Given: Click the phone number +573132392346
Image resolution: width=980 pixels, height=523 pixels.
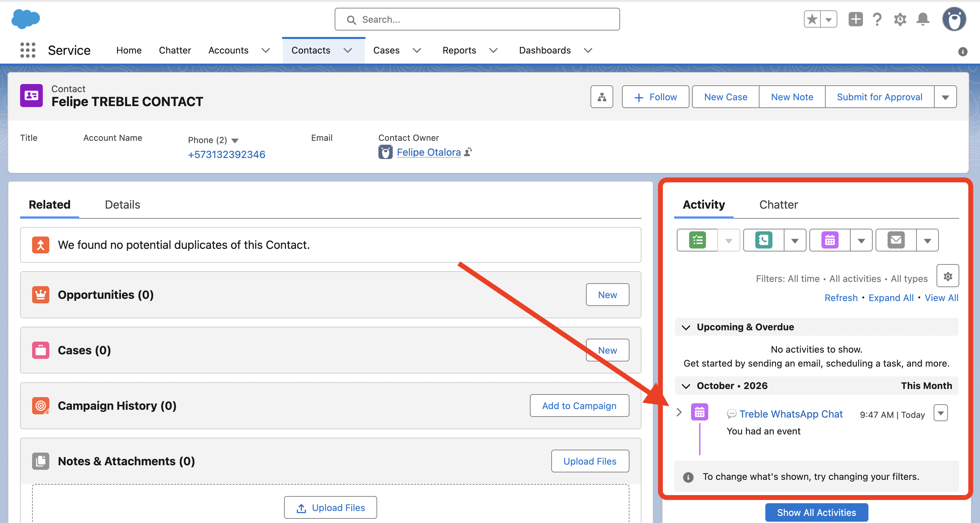Looking at the screenshot, I should pos(226,154).
